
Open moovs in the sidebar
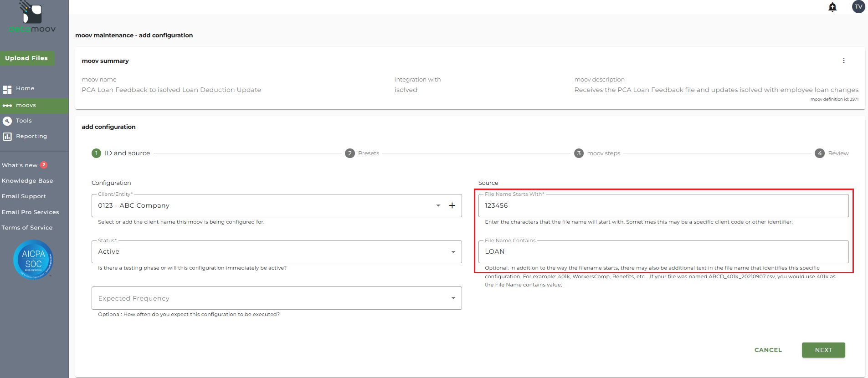[x=26, y=105]
